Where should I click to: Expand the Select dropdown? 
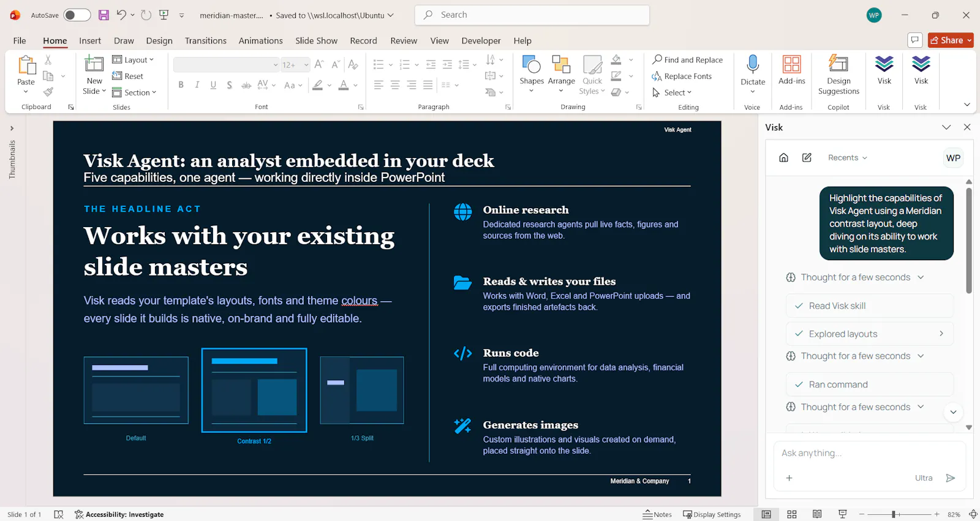coord(672,92)
